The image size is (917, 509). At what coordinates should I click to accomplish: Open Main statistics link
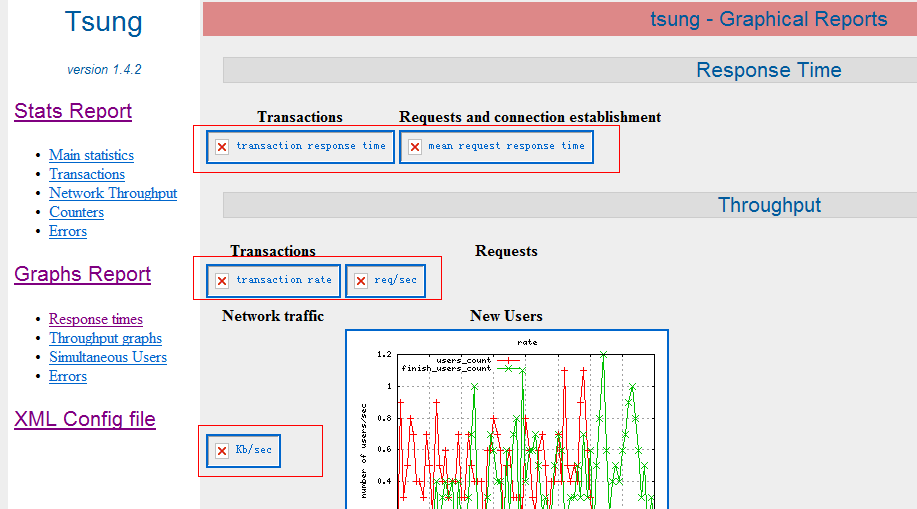[x=91, y=155]
